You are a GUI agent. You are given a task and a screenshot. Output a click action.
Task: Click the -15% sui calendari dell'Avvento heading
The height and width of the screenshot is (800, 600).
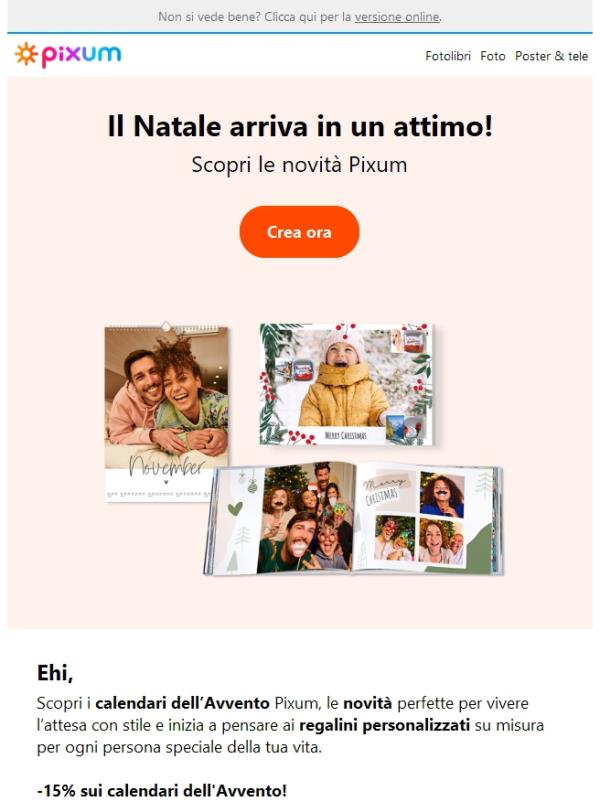pos(162,790)
